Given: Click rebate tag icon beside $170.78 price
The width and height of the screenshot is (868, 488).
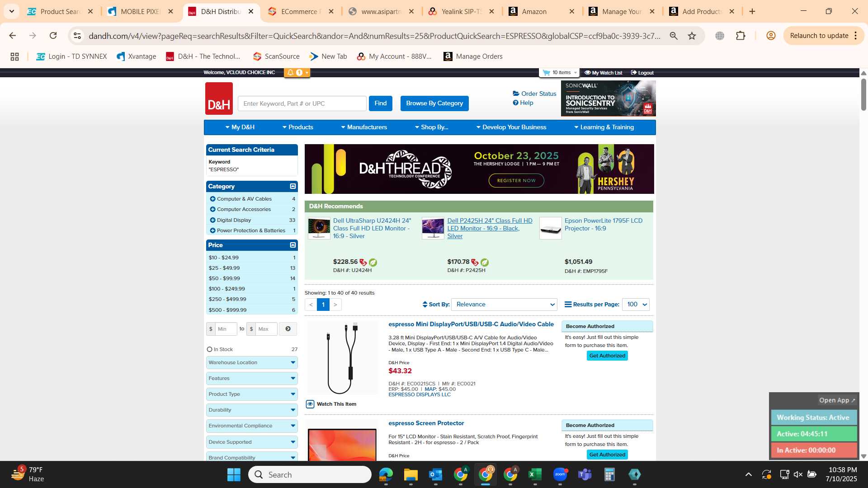Looking at the screenshot, I should coord(475,262).
